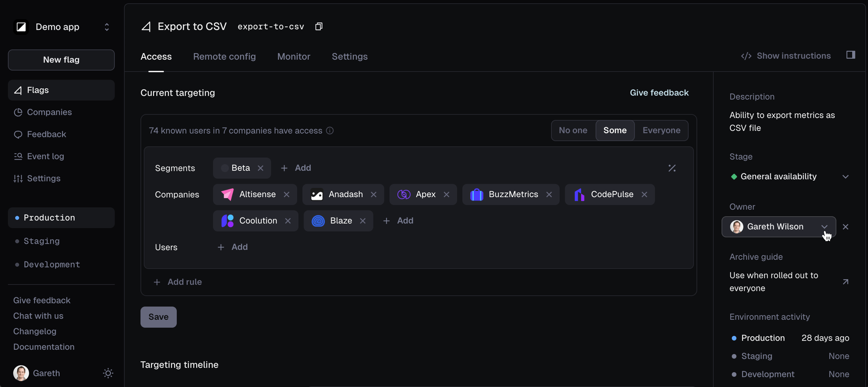
Task: Select Production in Environment activity
Action: 790,338
